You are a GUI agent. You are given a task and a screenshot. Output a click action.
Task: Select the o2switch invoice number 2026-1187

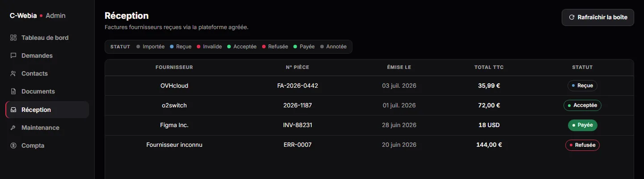tap(297, 106)
